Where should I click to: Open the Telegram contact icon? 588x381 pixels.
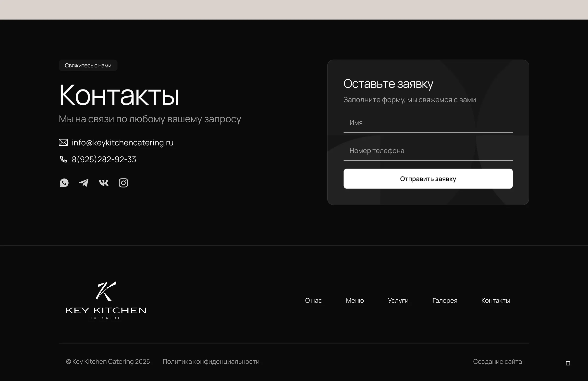coord(84,183)
